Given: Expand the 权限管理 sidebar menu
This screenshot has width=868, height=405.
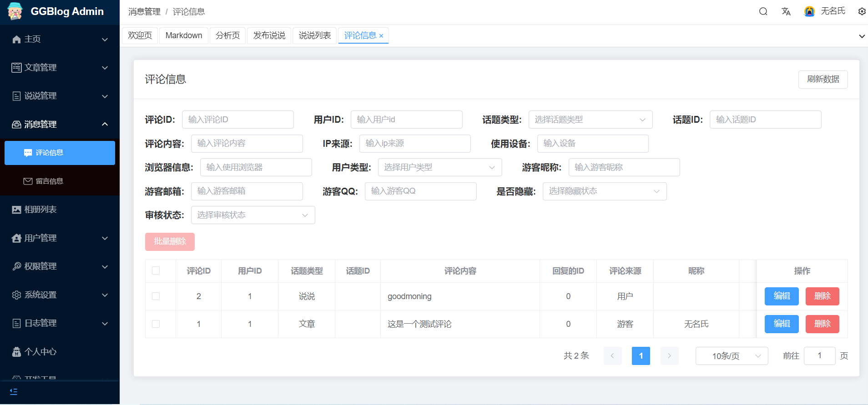Looking at the screenshot, I should (105, 267).
